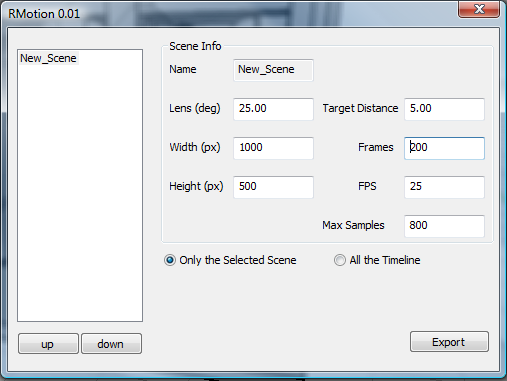Click the Width (px) input box
Screen dimensions: 507x381
[273, 148]
